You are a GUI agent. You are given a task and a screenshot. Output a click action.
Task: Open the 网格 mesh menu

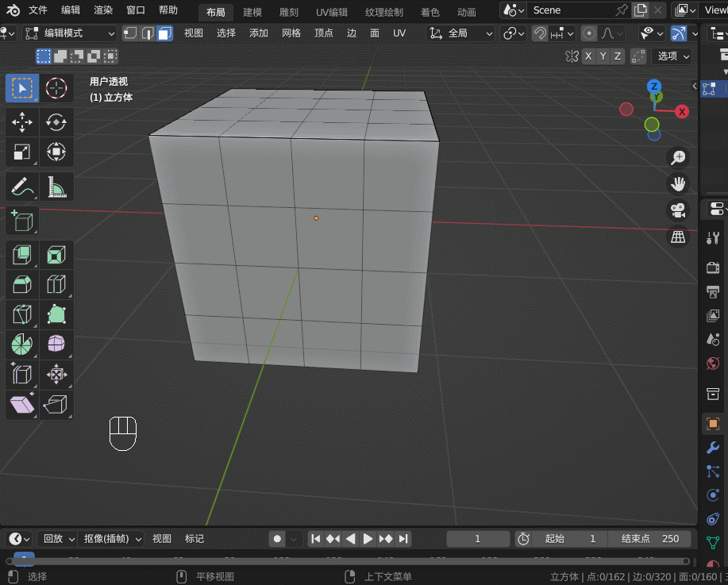(x=291, y=33)
